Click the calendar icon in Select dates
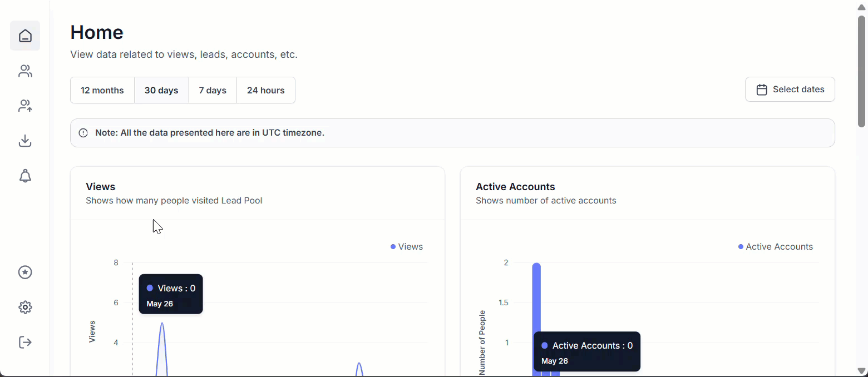The image size is (868, 377). [x=762, y=90]
